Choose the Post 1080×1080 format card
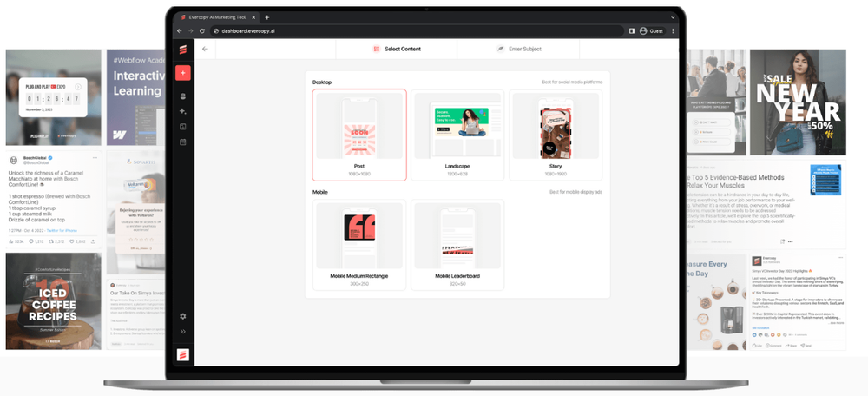Screen dimensions: 868x396 click(x=359, y=135)
